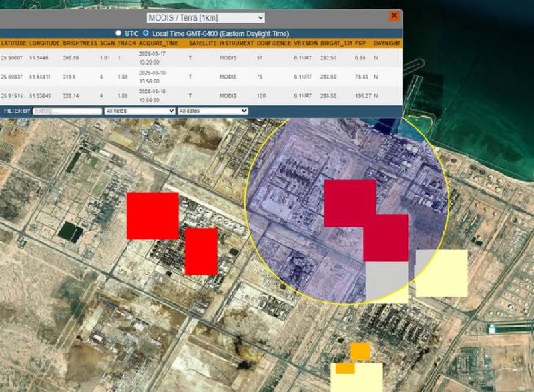Expand the All dates filter dropdown
Image resolution: width=534 pixels, height=392 pixels.
click(212, 111)
